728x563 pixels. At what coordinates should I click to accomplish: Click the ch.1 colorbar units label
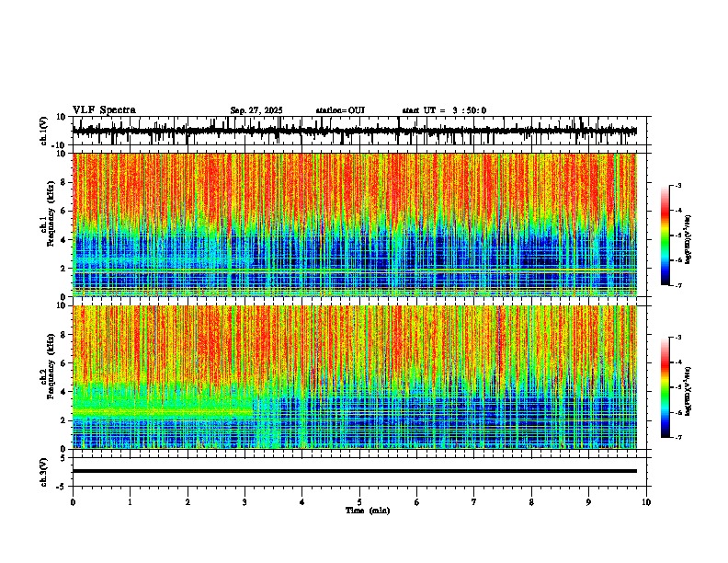pyautogui.click(x=688, y=239)
